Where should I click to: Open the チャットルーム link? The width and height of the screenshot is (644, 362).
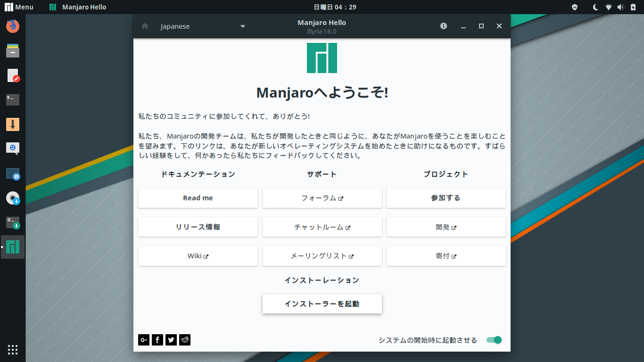point(322,227)
